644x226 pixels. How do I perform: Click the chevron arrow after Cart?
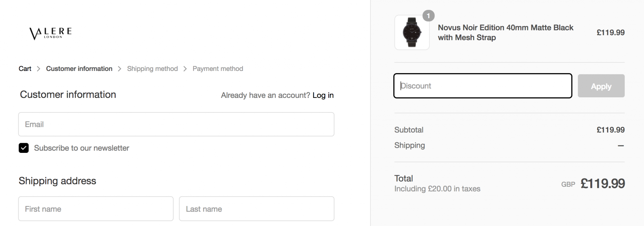[39, 69]
